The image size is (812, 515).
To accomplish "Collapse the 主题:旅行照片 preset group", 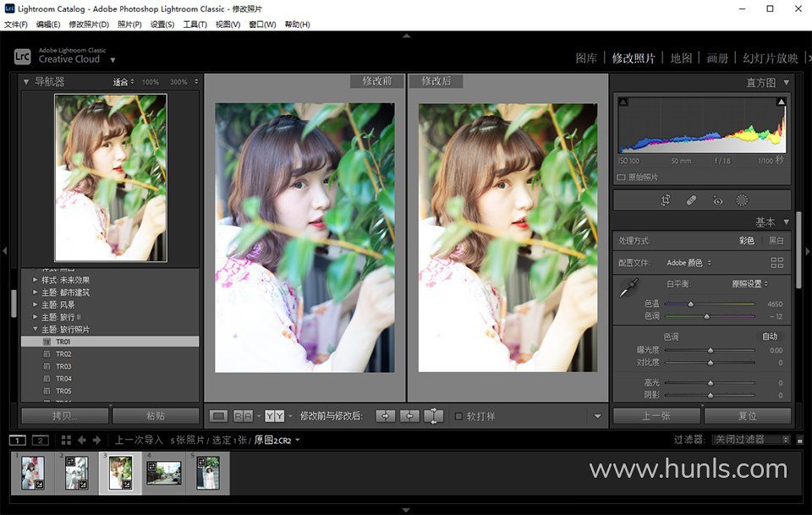I will point(35,329).
